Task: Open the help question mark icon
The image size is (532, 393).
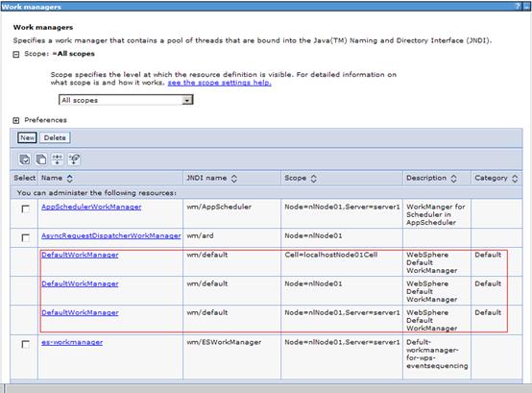Action: pyautogui.click(x=518, y=6)
